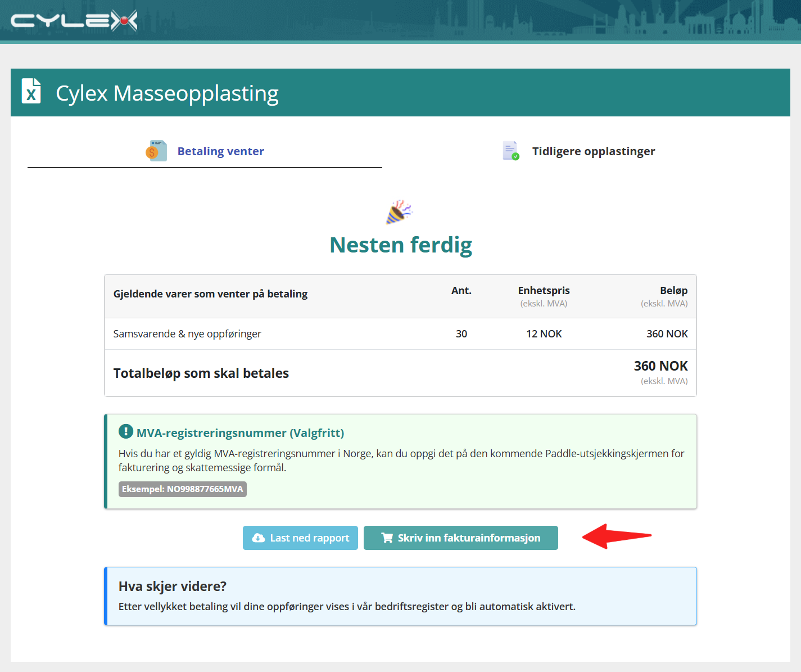801x672 pixels.
Task: Click the Hva skjer videre? info box
Action: (x=400, y=596)
